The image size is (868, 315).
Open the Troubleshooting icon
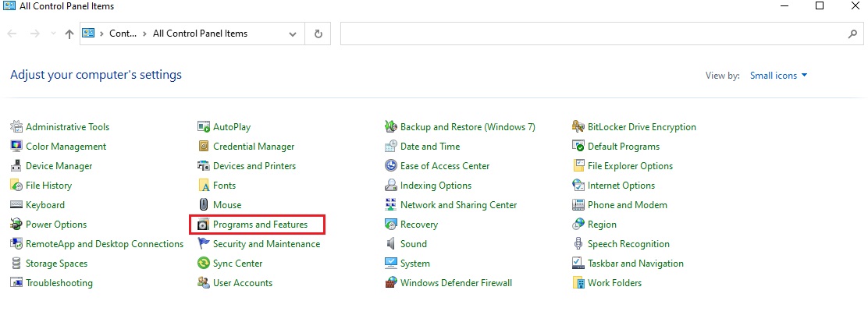pos(16,283)
